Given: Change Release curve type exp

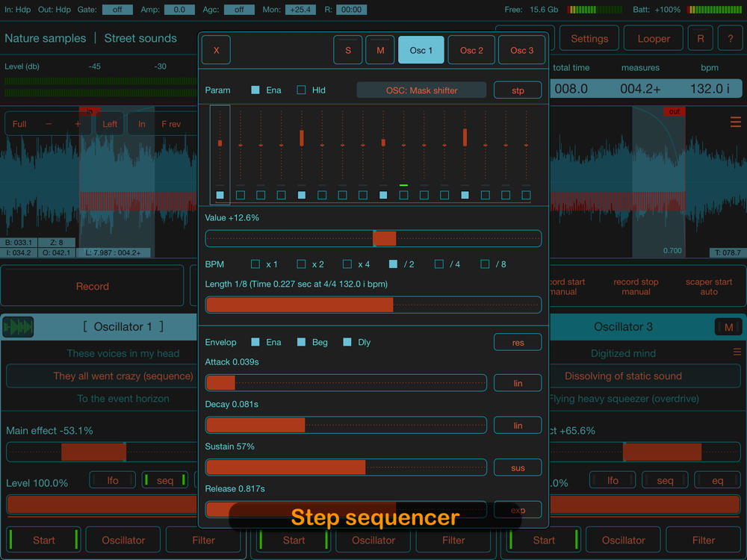Looking at the screenshot, I should (x=518, y=510).
